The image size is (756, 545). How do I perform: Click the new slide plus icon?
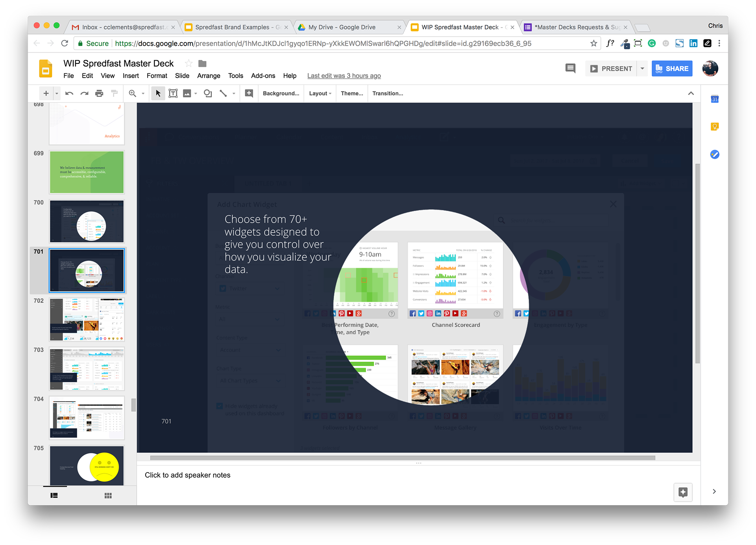pos(46,93)
